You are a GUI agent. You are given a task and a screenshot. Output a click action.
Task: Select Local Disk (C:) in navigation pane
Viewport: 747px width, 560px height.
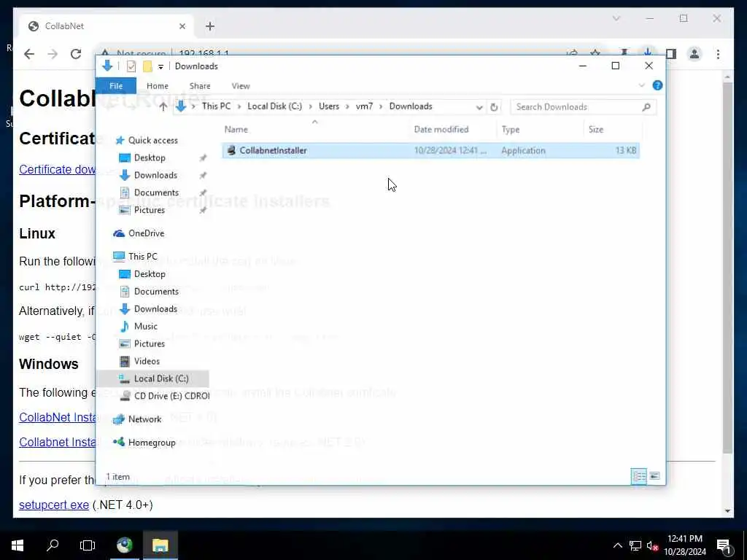tap(161, 378)
